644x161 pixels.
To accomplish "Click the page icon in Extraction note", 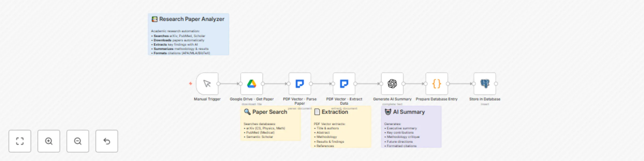I will [x=317, y=112].
